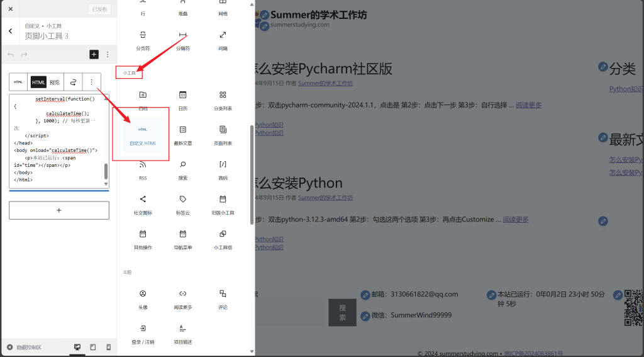Switch to mobile preview mode
This screenshot has height=357, width=644.
click(x=108, y=347)
